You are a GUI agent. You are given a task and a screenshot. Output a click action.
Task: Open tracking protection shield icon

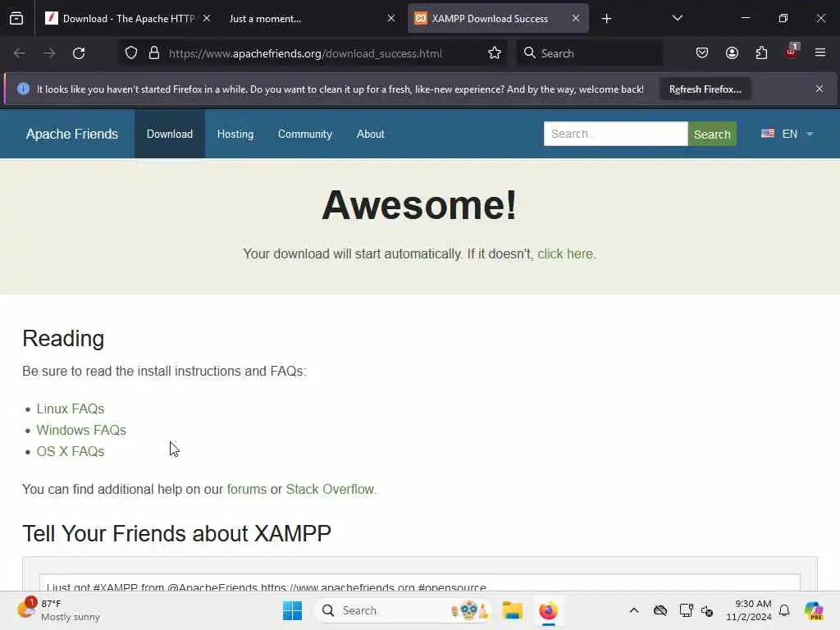(131, 53)
